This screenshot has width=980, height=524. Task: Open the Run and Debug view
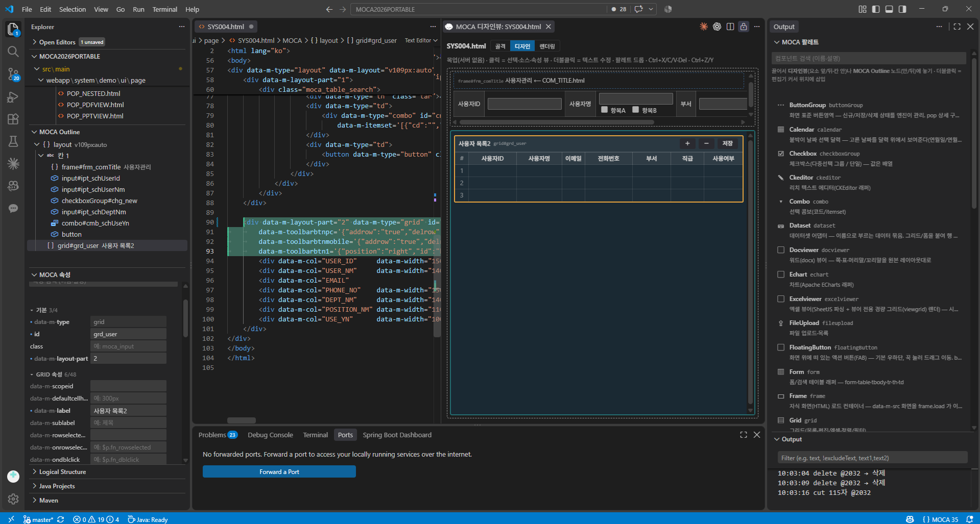[x=13, y=97]
